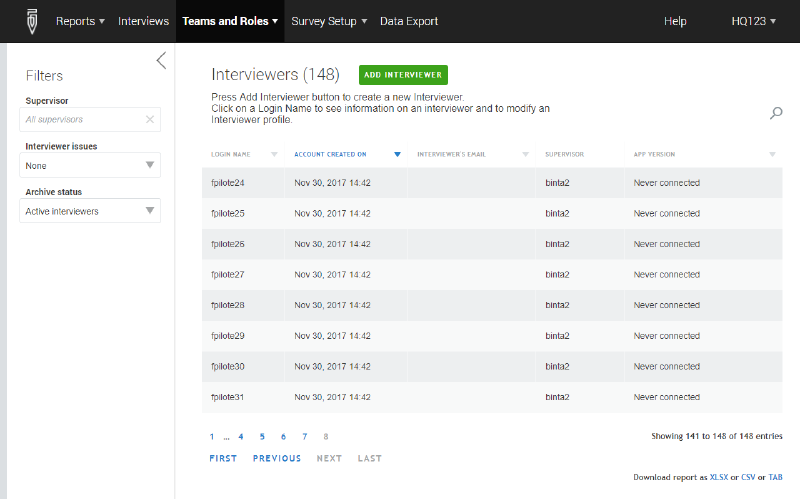
Task: Sort by Account Created On arrow
Action: click(397, 155)
